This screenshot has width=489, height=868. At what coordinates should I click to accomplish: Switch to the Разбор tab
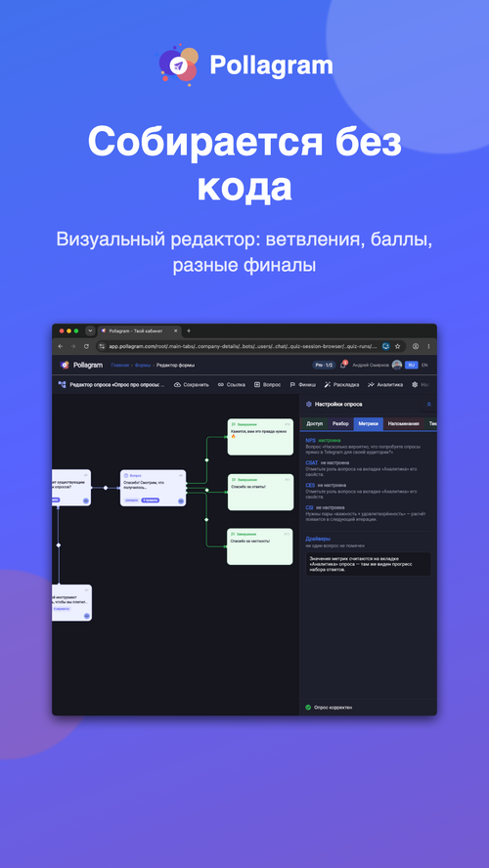point(340,423)
